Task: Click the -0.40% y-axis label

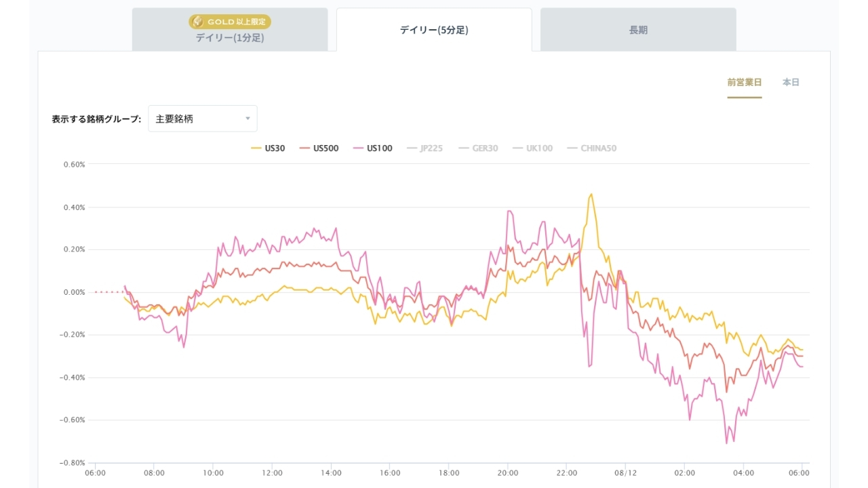Action: [x=73, y=378]
